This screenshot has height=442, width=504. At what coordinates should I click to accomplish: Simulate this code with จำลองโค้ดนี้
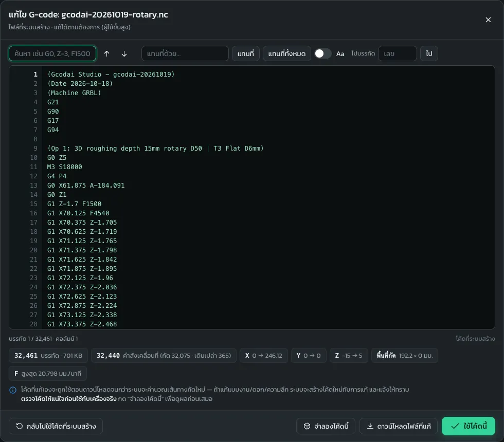coord(326,426)
